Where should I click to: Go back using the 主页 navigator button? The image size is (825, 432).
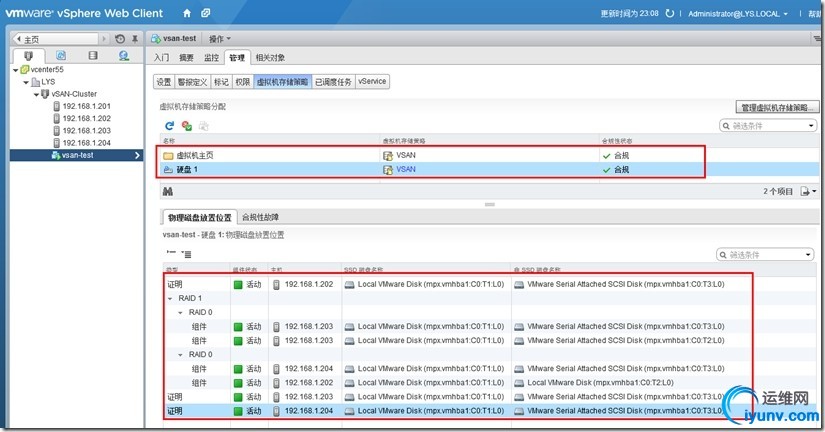(x=55, y=39)
